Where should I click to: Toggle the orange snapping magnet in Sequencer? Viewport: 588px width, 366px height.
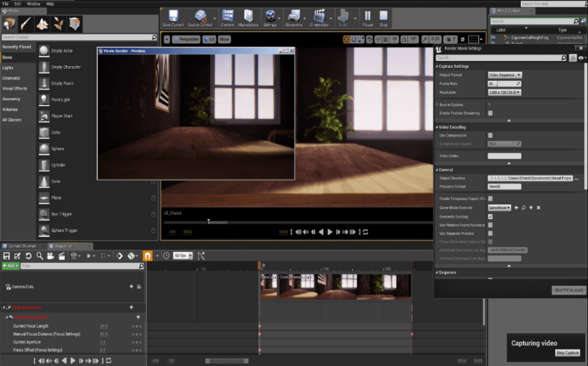point(148,256)
